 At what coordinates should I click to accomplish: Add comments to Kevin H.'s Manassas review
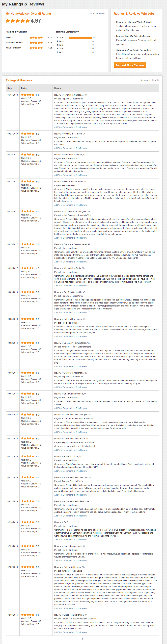[x=71, y=127]
